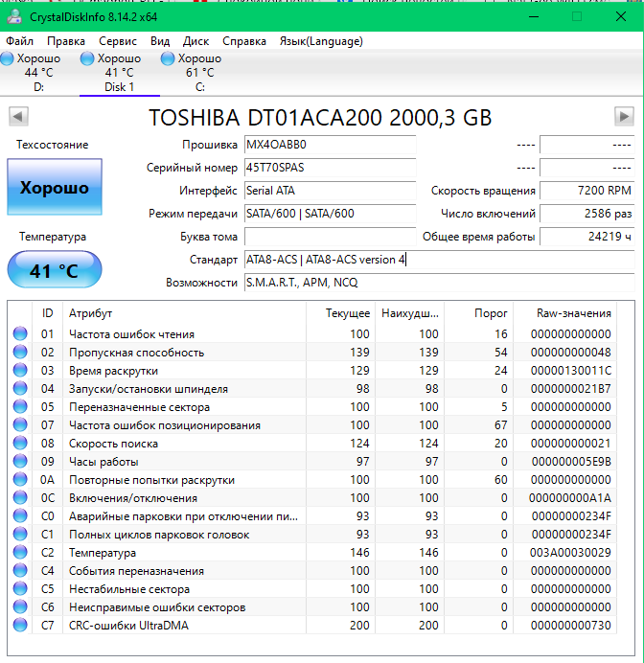This screenshot has width=644, height=663.
Task: Click status orb for attribute 04 Запуски/остановки шпинделя
Action: pos(20,388)
